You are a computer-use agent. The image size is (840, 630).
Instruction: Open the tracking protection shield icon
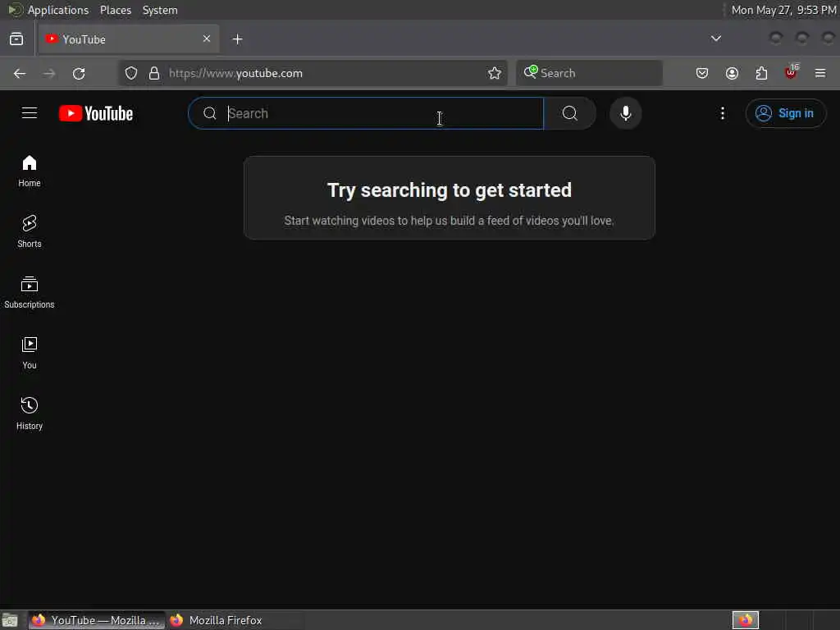tap(131, 73)
